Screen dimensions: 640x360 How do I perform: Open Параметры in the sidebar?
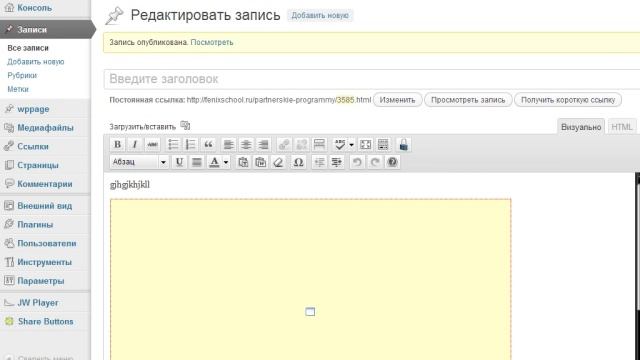pyautogui.click(x=41, y=281)
